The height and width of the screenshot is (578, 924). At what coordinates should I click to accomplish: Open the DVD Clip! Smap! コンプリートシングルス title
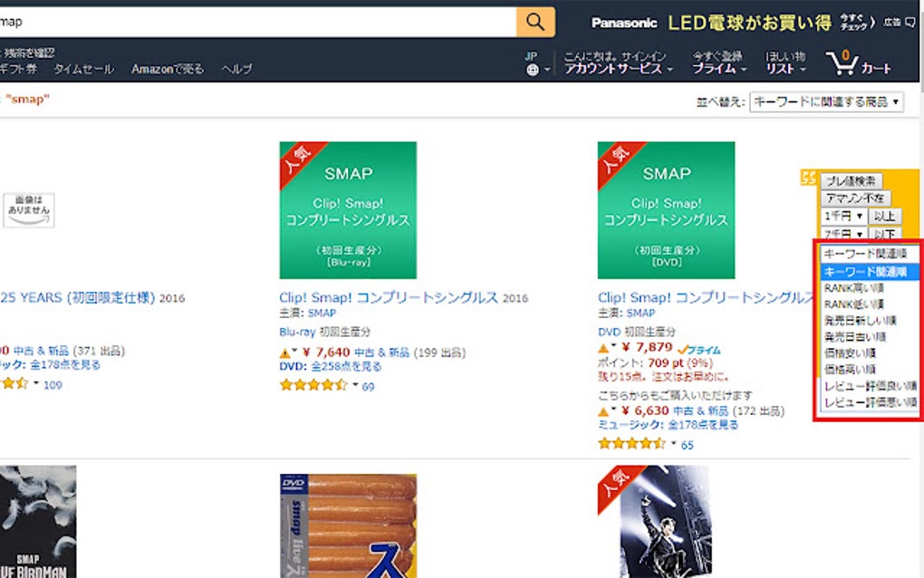click(706, 297)
